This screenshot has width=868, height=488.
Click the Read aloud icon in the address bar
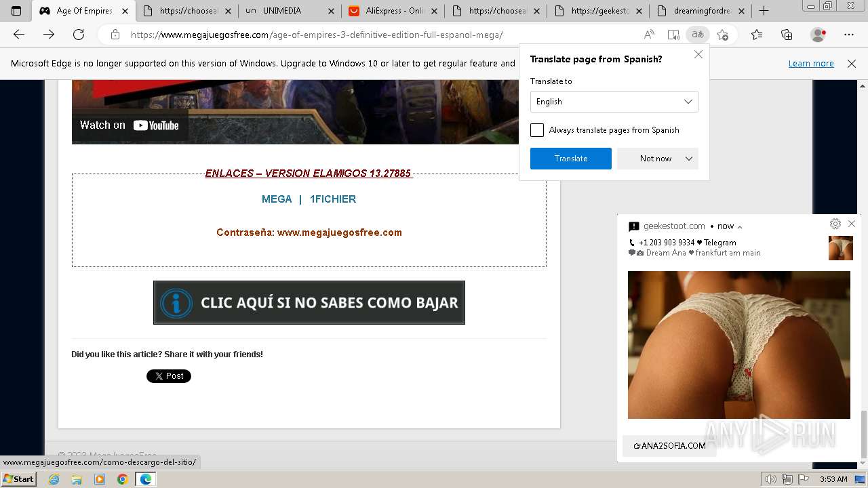click(649, 35)
